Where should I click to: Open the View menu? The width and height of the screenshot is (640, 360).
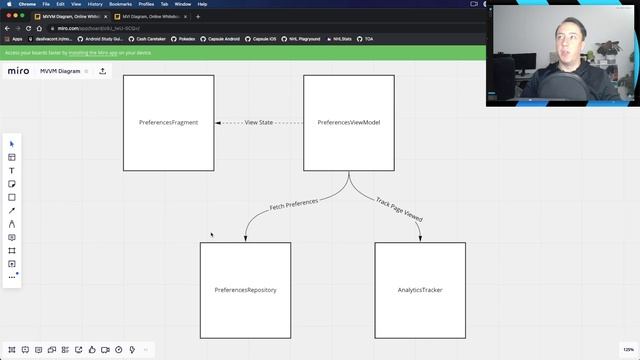pos(76,4)
